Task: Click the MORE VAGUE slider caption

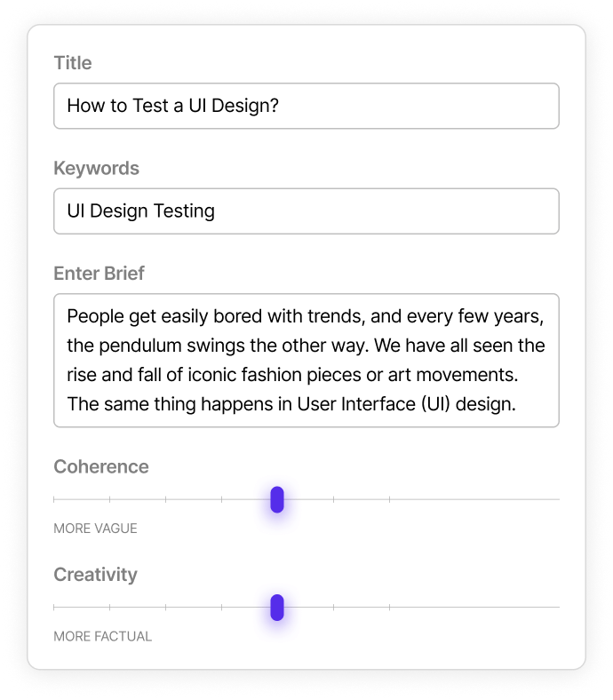Action: (x=95, y=529)
